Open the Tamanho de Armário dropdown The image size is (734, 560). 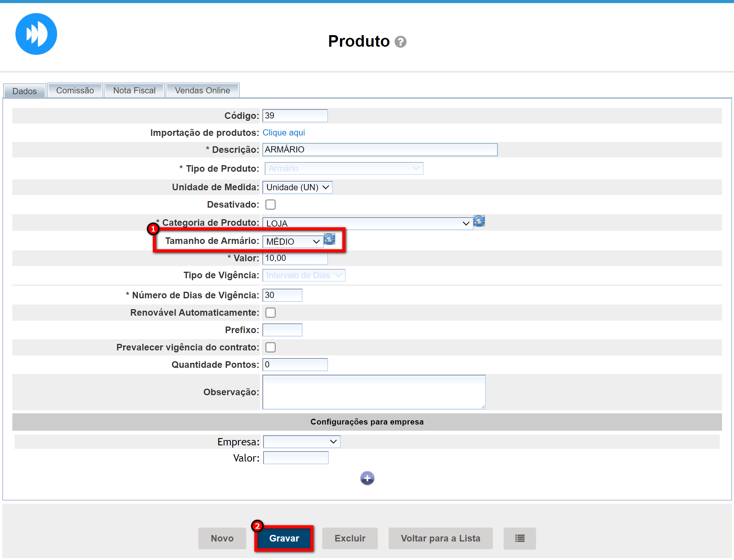point(293,242)
